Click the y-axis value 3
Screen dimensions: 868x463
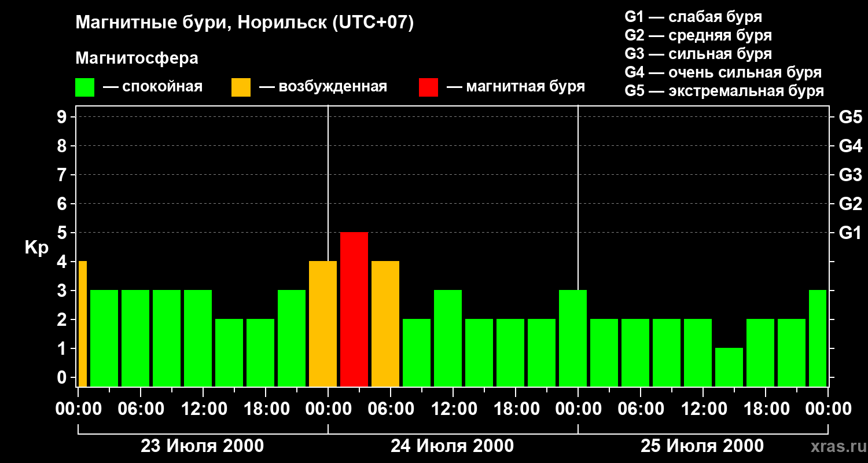[x=63, y=291]
